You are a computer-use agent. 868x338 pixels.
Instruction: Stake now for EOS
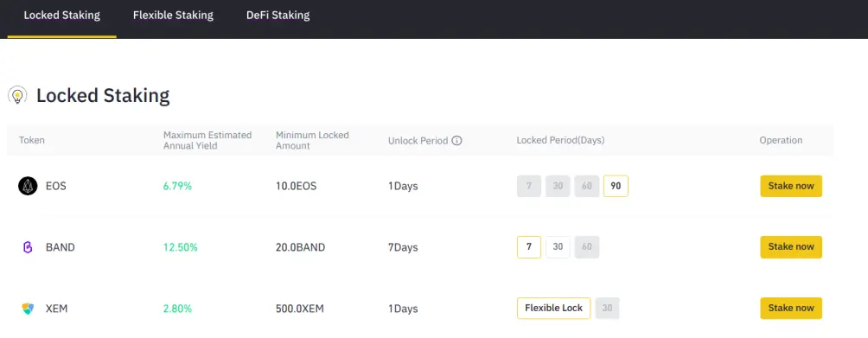791,186
